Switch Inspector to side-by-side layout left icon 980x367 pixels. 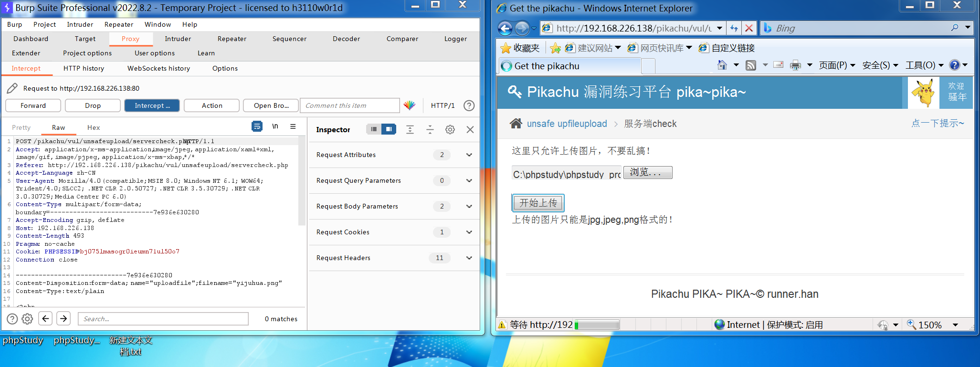tap(374, 129)
